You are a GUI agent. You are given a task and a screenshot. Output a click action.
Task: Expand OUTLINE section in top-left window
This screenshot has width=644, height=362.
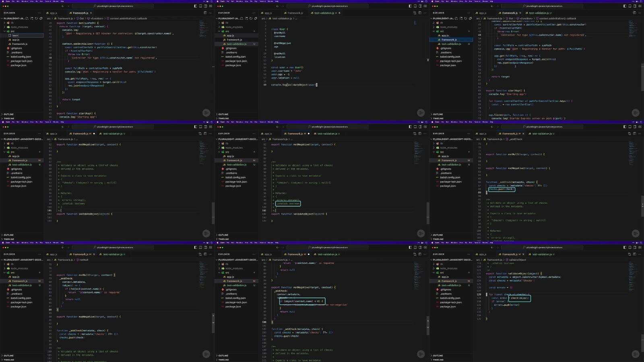click(8, 114)
